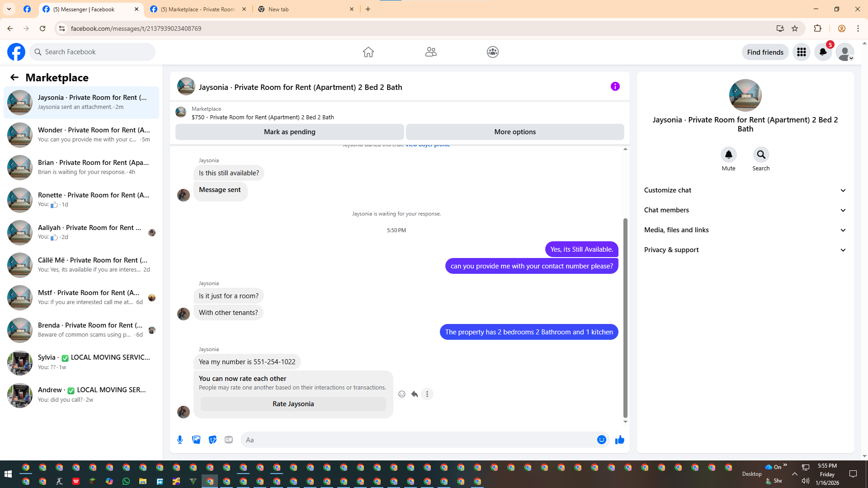This screenshot has width=868, height=488.
Task: Open Facebook notifications bell
Action: click(823, 52)
